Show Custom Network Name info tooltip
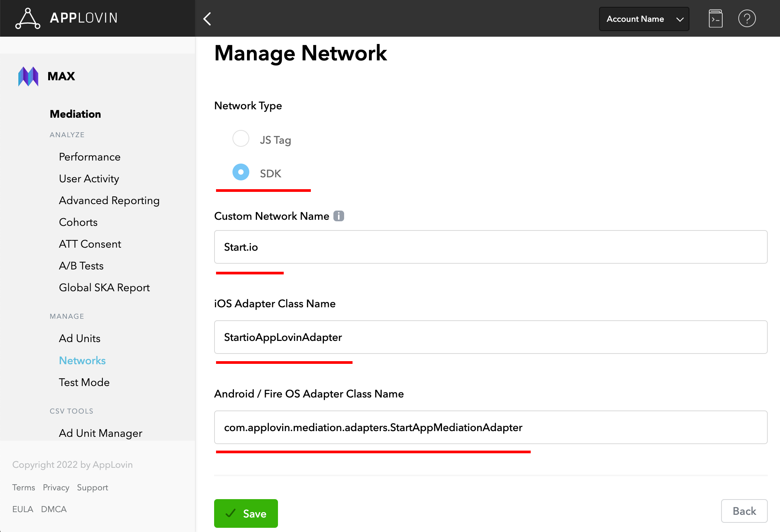 point(339,216)
